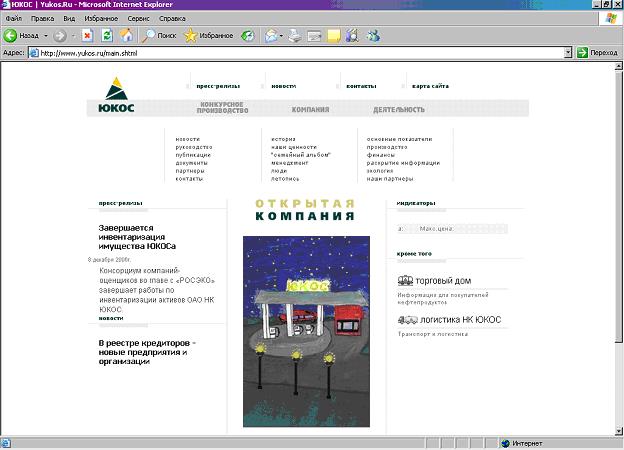Click the торговый дом link text

point(443,281)
